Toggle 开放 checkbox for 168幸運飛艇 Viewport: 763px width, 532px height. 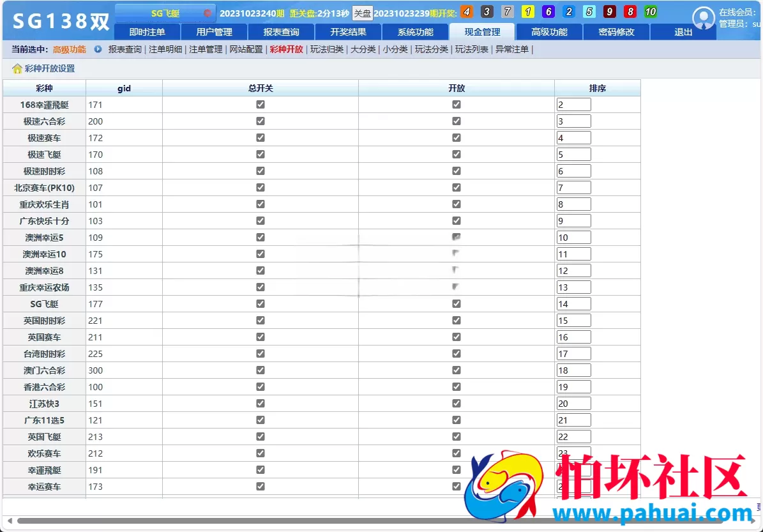(x=457, y=104)
